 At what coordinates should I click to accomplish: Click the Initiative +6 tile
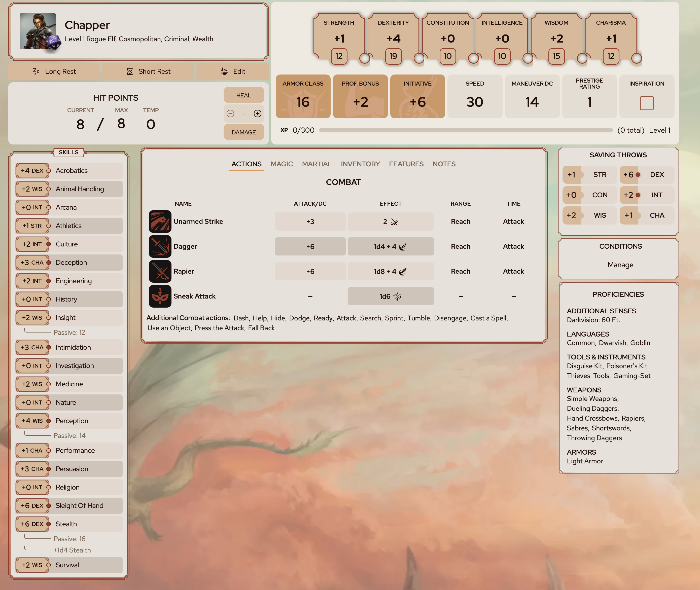(x=417, y=96)
